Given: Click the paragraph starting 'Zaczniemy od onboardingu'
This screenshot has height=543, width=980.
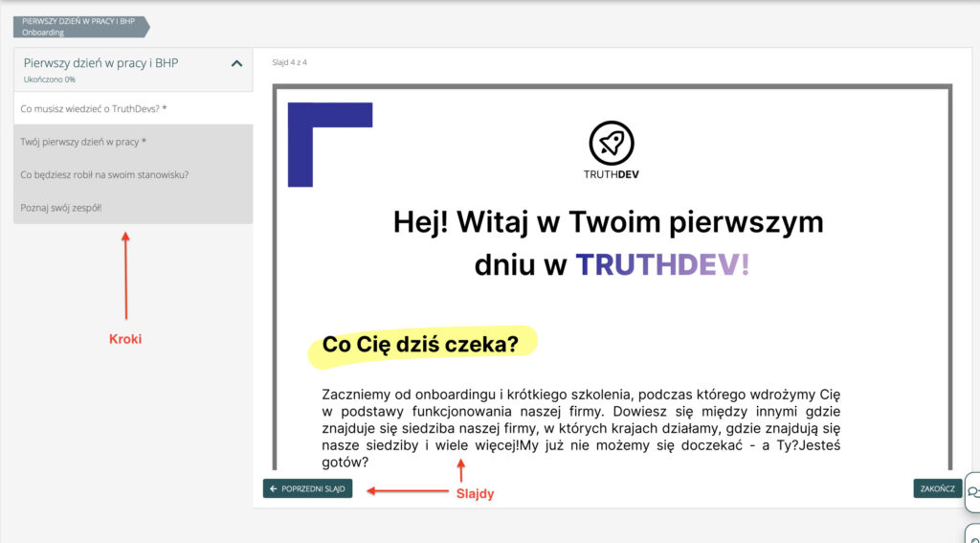Looking at the screenshot, I should pyautogui.click(x=581, y=428).
